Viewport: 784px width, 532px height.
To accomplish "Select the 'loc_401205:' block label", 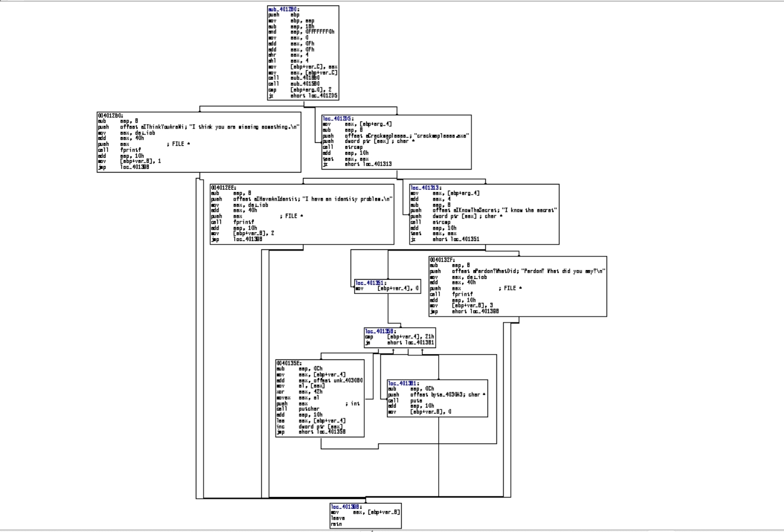I will coord(339,118).
